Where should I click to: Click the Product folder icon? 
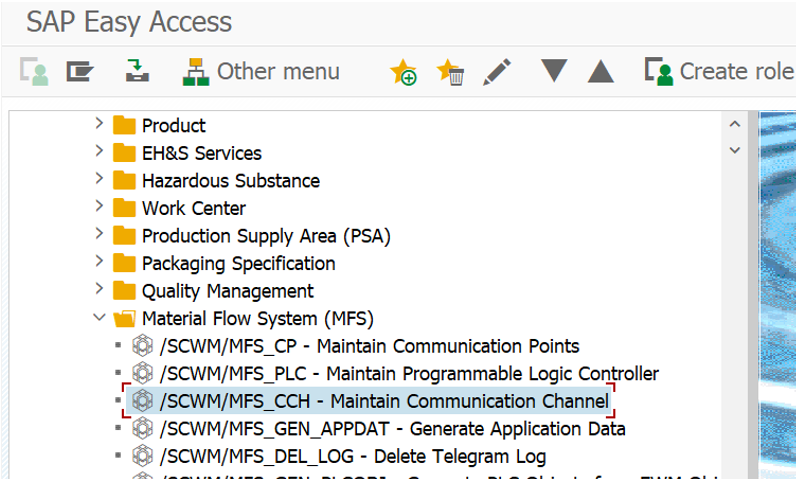pos(124,125)
